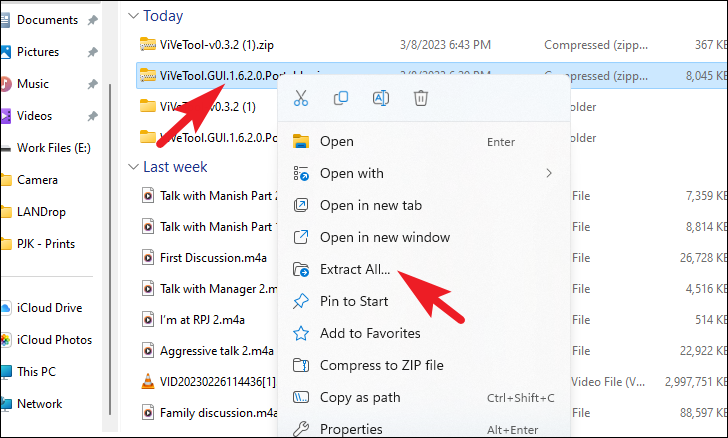Select Add to Favorites
Image resolution: width=728 pixels, height=438 pixels.
tap(423, 333)
